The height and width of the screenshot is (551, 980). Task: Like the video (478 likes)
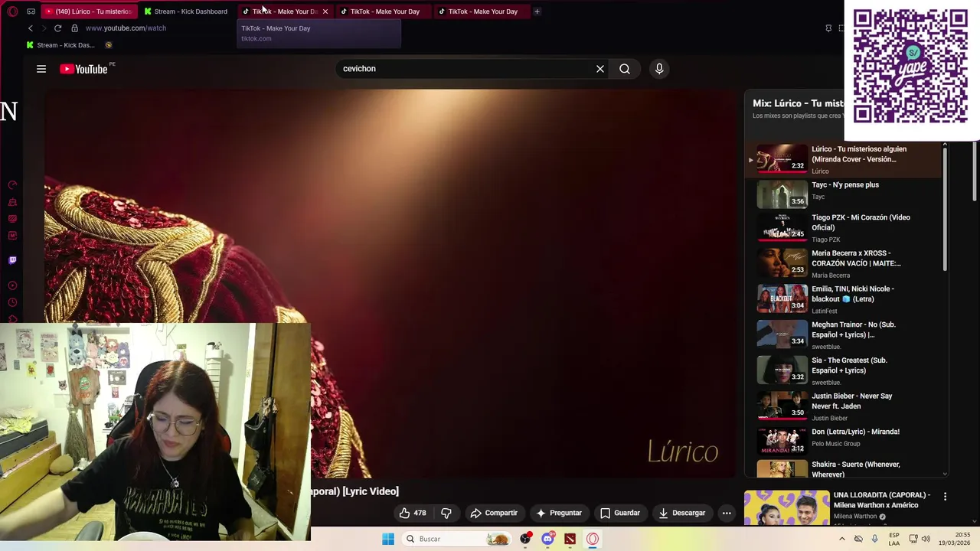coord(413,513)
